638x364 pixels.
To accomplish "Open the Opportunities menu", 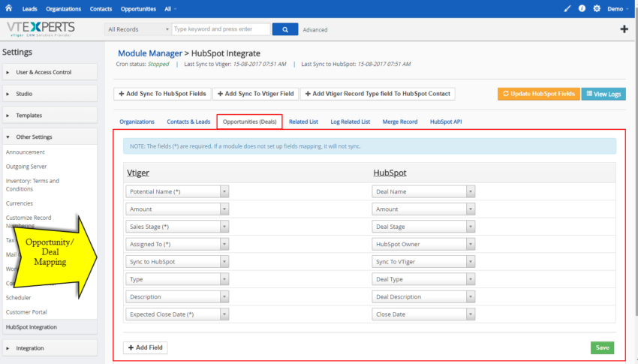I will [x=138, y=9].
